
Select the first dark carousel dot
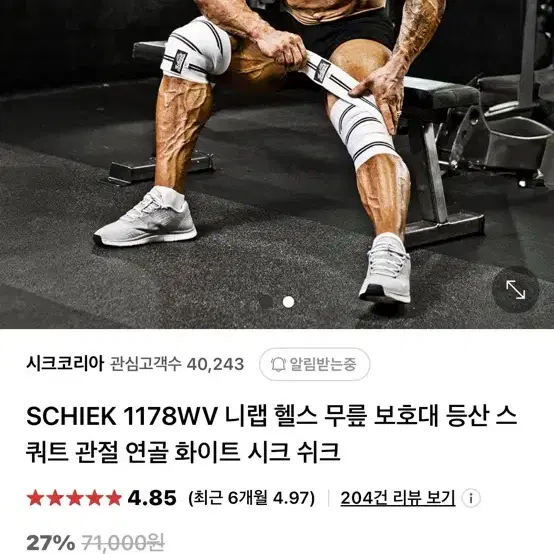(266, 302)
